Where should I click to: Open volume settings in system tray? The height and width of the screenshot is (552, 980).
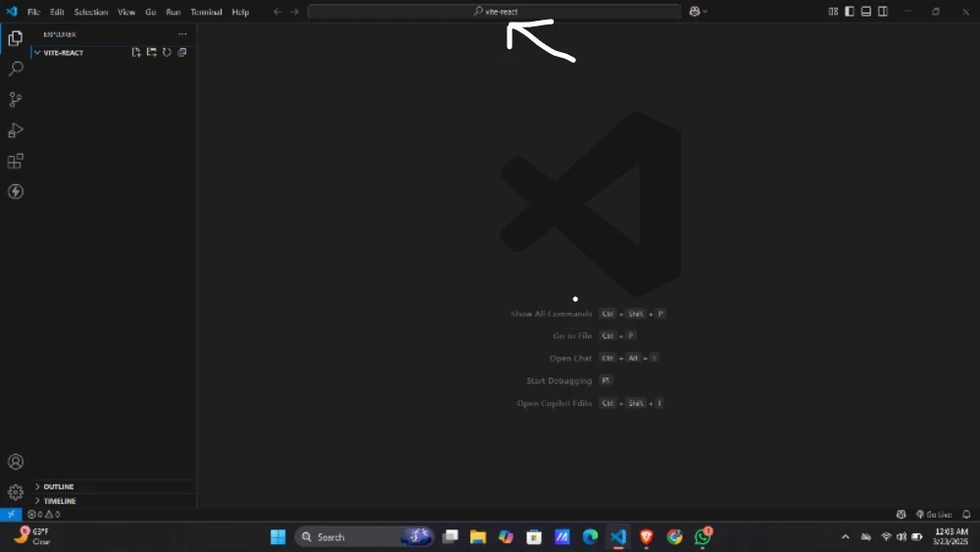click(x=902, y=536)
